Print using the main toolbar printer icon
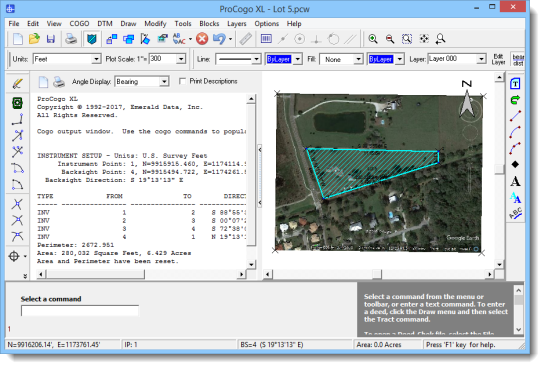The width and height of the screenshot is (545, 369). pyautogui.click(x=71, y=39)
